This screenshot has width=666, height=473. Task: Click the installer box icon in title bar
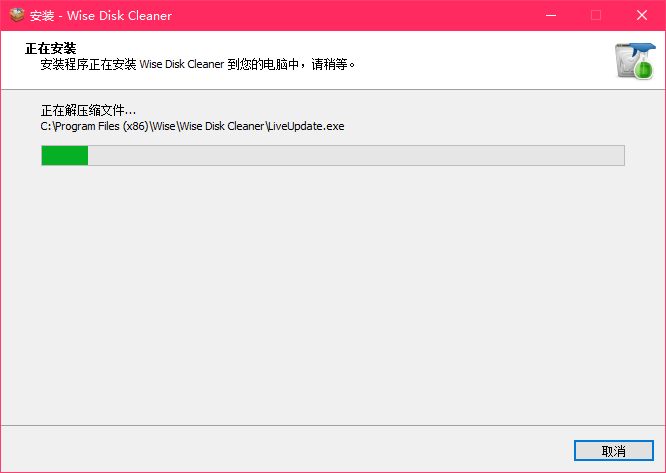[17, 15]
